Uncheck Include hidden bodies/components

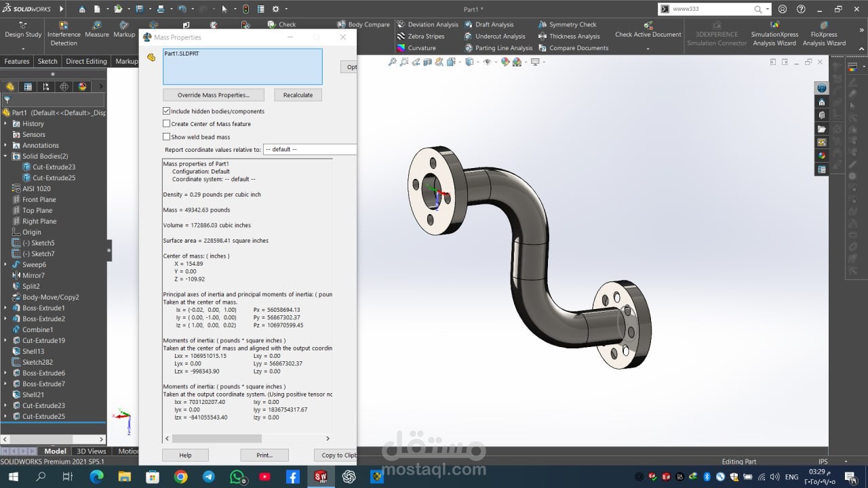click(167, 111)
